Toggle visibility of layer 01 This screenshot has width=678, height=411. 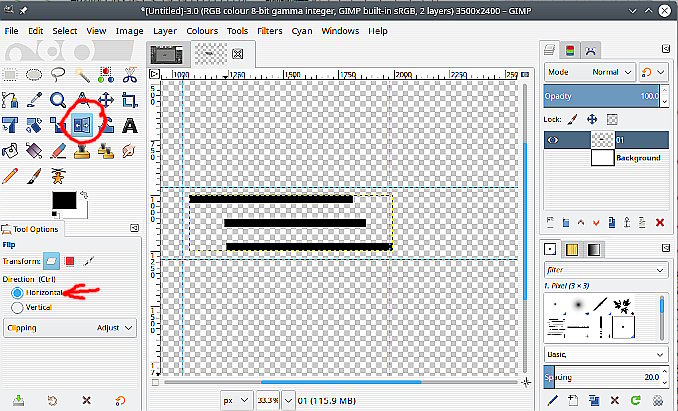pos(555,141)
